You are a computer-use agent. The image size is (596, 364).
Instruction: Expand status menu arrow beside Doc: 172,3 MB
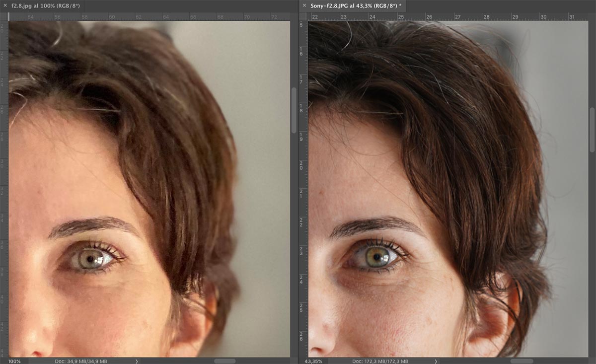point(436,361)
